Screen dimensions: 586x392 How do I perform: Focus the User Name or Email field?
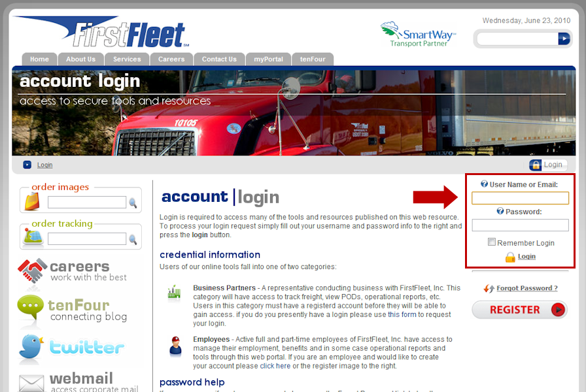point(520,198)
